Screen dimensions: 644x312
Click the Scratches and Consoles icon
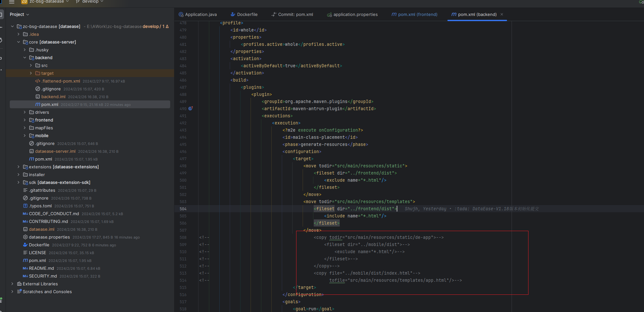coord(19,292)
